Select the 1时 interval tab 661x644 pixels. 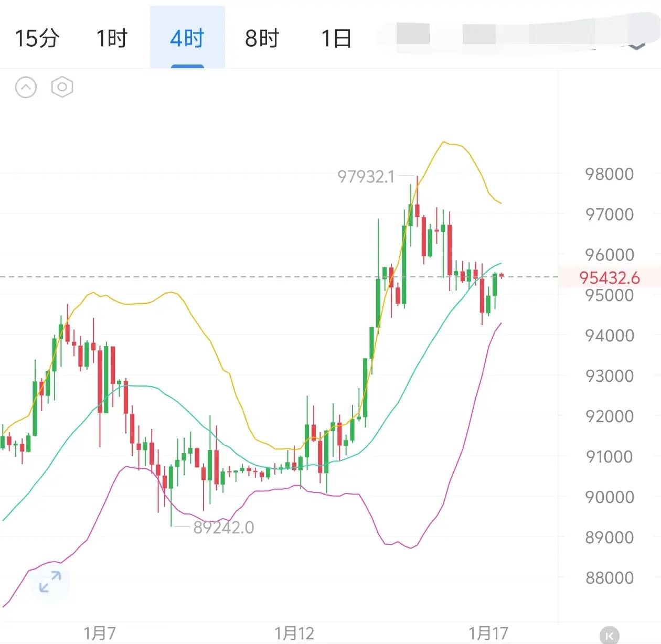click(x=112, y=38)
